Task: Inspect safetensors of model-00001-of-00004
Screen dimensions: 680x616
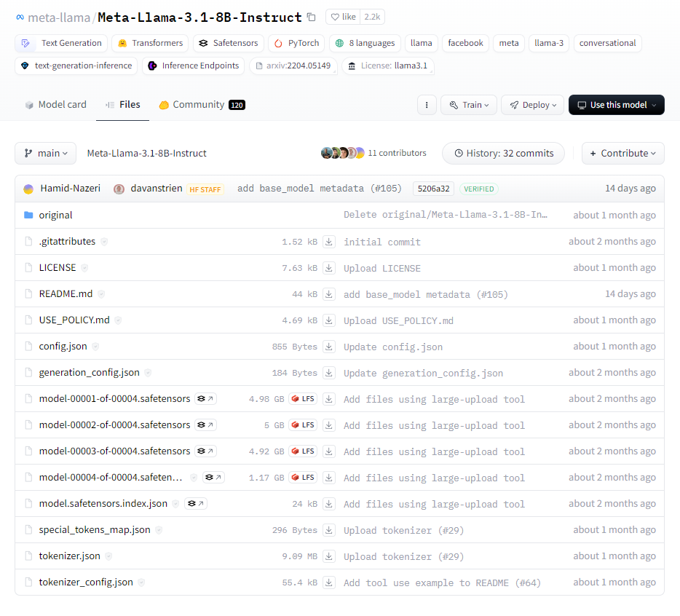Action: [205, 399]
